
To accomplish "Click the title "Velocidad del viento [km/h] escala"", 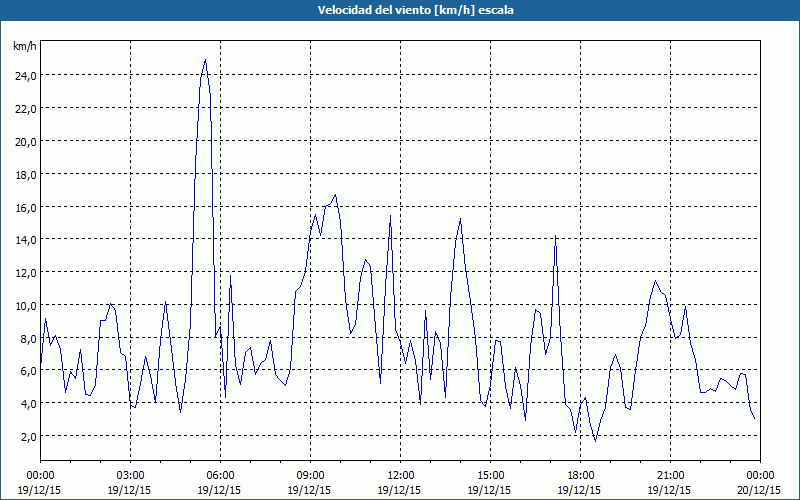I will (x=415, y=10).
